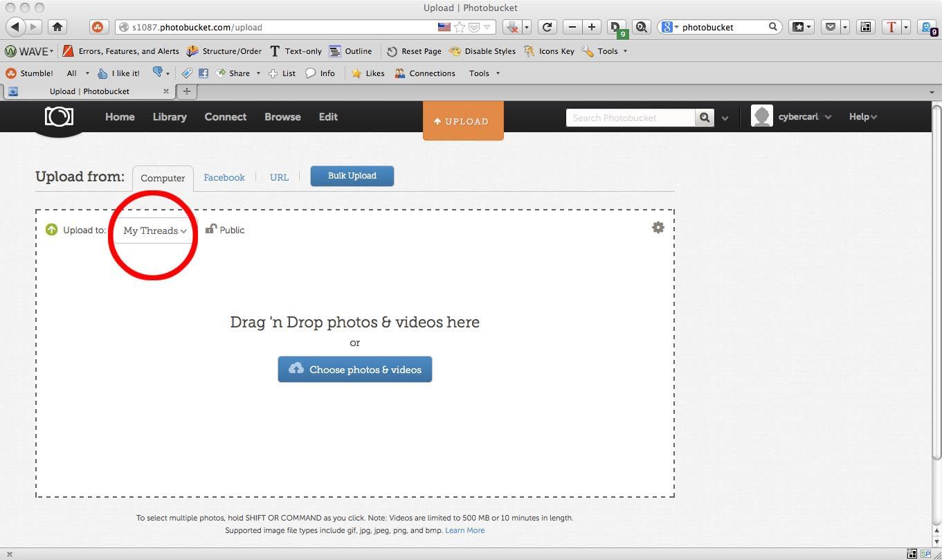The height and width of the screenshot is (560, 942).
Task: Click the red T toolbar icon
Action: click(891, 27)
